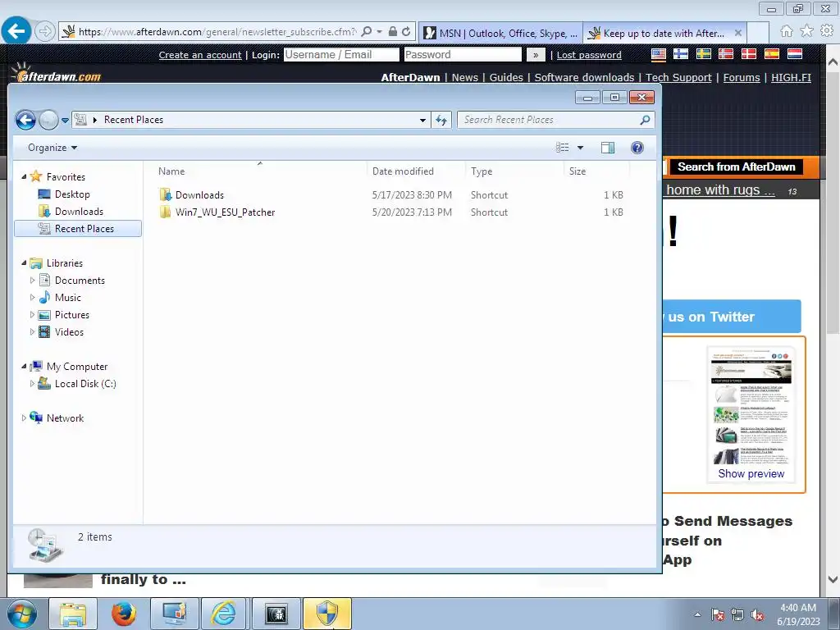Click the Show preview link
840x630 pixels.
(x=751, y=473)
